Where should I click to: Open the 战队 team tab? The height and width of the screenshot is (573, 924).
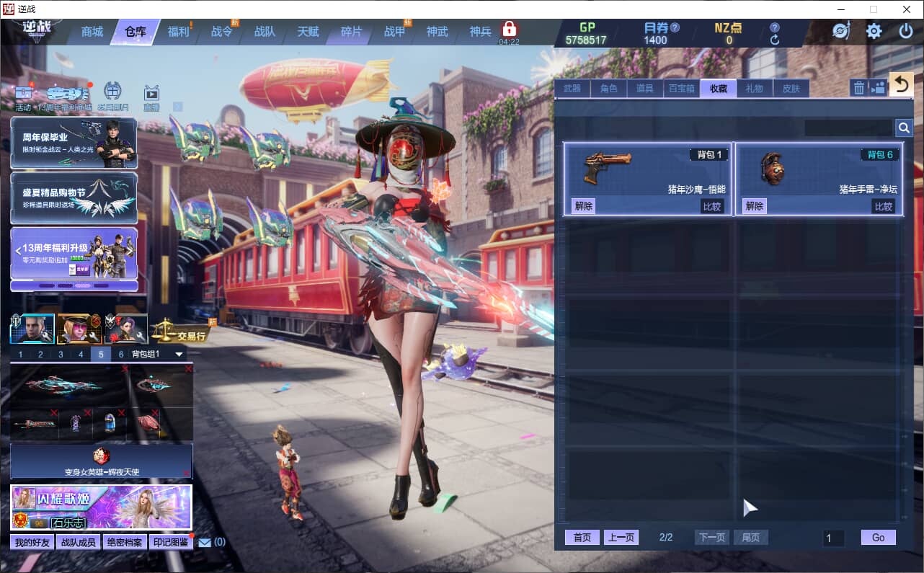(x=265, y=32)
